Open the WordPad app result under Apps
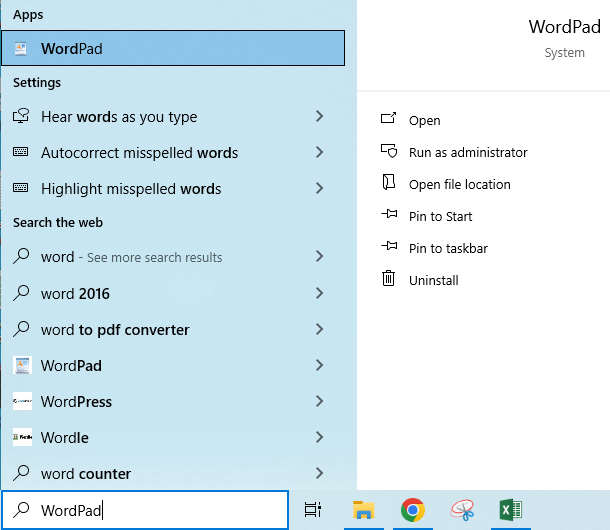The image size is (610, 530). pos(173,48)
